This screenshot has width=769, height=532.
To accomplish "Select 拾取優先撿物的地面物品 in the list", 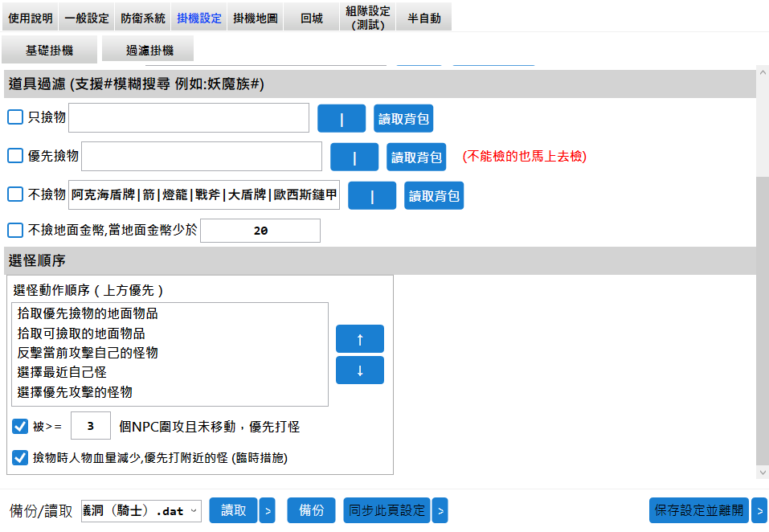I will tap(170, 313).
